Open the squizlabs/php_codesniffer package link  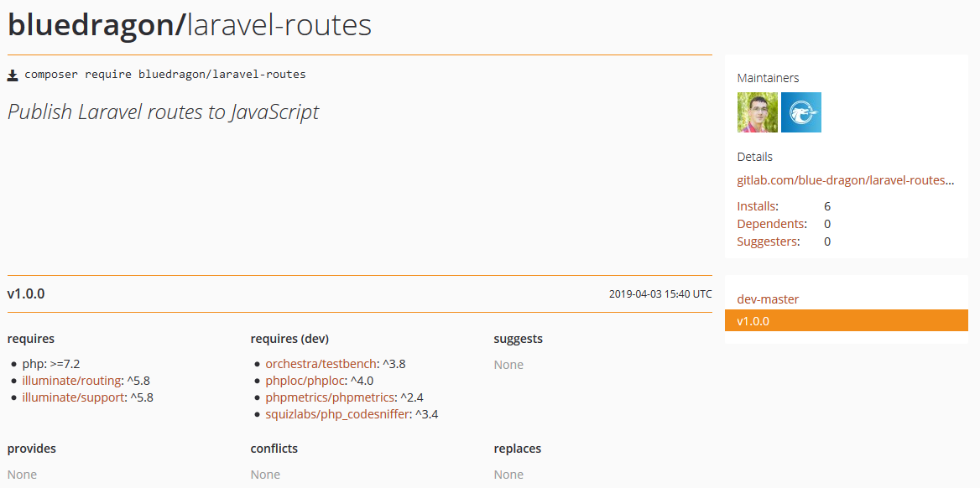pos(336,414)
